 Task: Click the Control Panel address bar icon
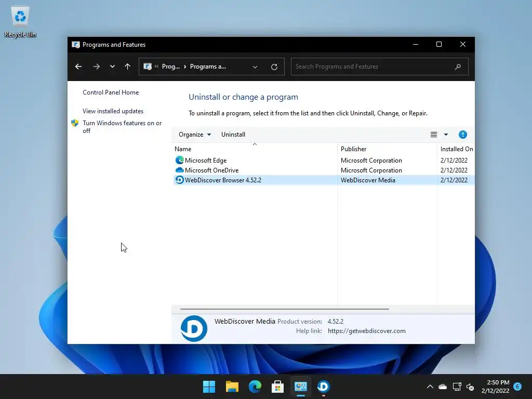[x=147, y=66]
